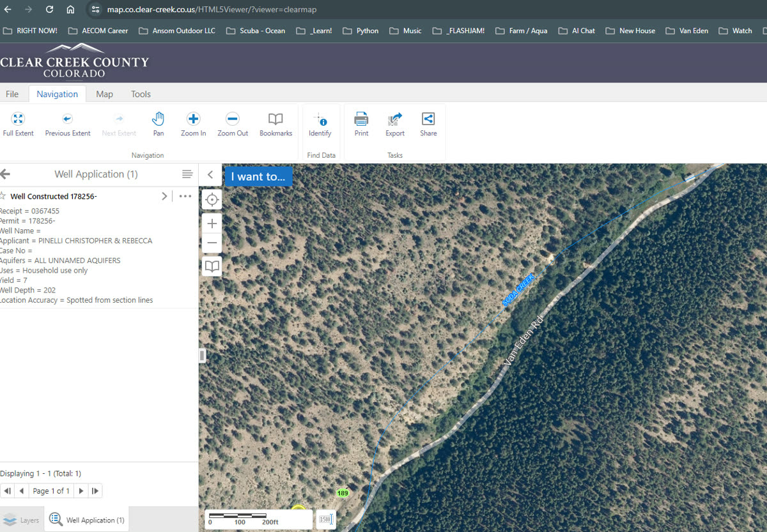Open the _FLASHJAM! bookmark folder
The width and height of the screenshot is (767, 532).
(458, 31)
